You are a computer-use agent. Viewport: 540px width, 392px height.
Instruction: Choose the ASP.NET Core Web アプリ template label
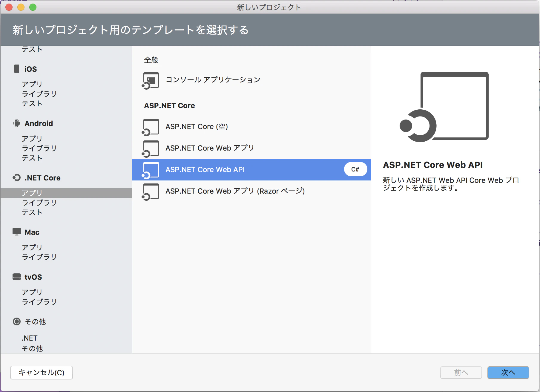tap(210, 148)
